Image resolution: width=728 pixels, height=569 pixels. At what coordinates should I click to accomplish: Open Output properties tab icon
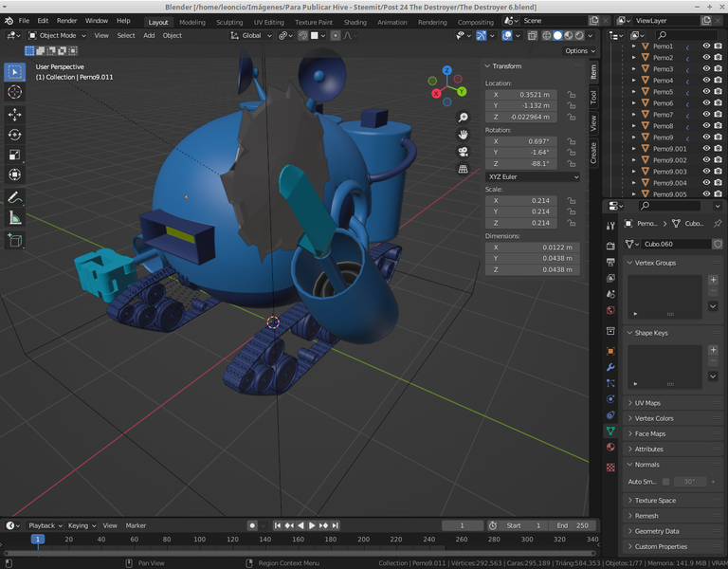610,262
